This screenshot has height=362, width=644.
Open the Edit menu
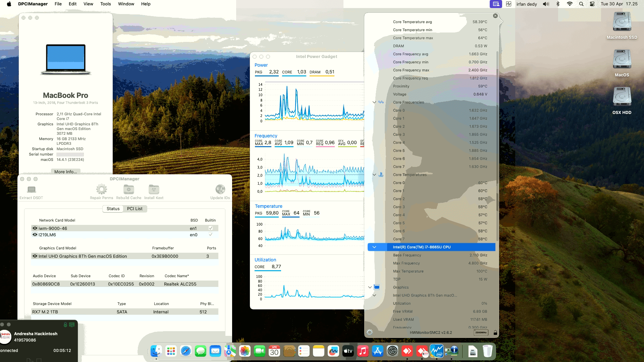pos(72,4)
